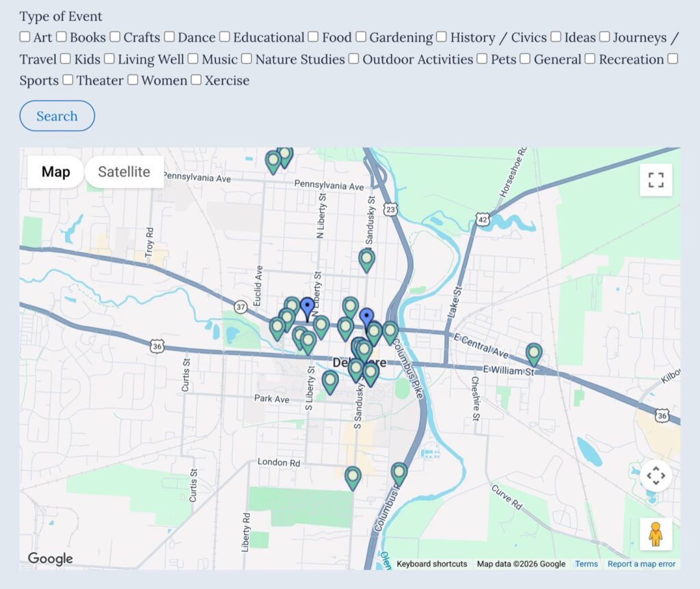This screenshot has width=700, height=589.
Task: Enable the Food checkbox
Action: [313, 37]
